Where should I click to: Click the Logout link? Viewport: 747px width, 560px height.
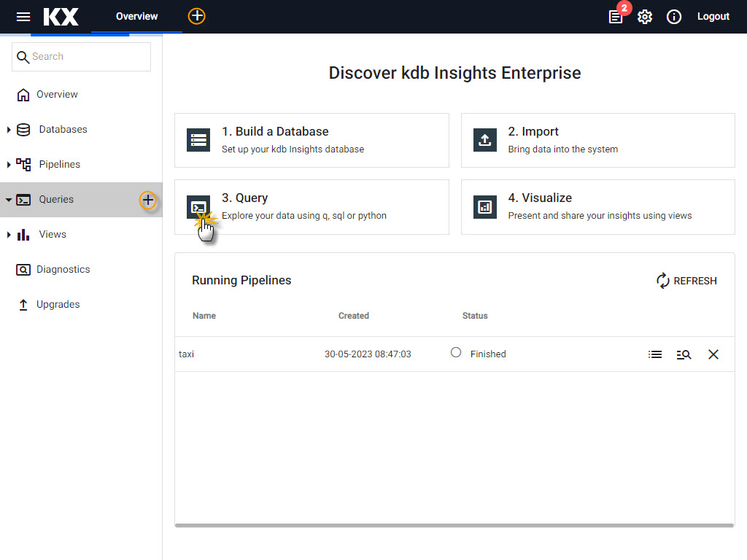[713, 16]
